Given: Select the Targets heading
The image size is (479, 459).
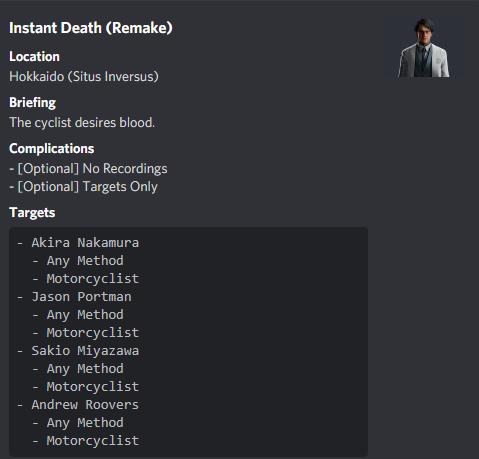Looking at the screenshot, I should tap(32, 213).
